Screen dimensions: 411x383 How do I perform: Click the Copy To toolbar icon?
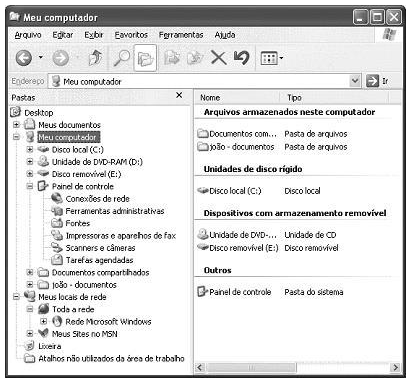[195, 58]
